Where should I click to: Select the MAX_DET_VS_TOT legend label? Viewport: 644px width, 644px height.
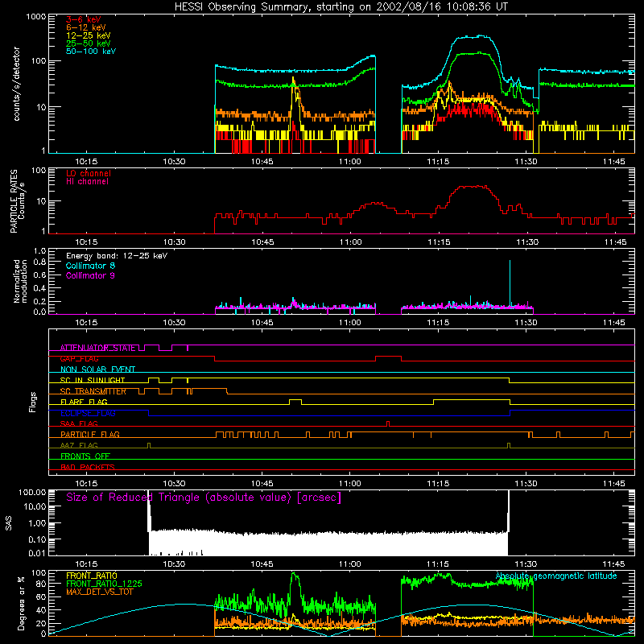(x=99, y=592)
